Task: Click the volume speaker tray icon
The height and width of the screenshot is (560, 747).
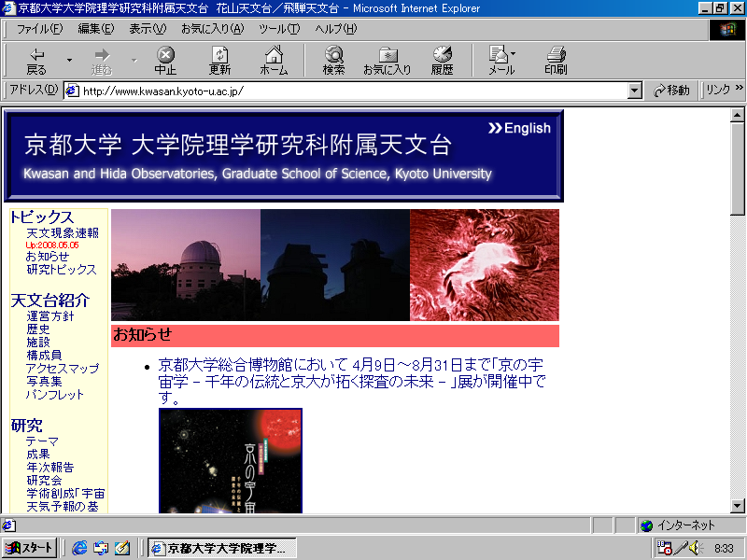Action: (696, 548)
